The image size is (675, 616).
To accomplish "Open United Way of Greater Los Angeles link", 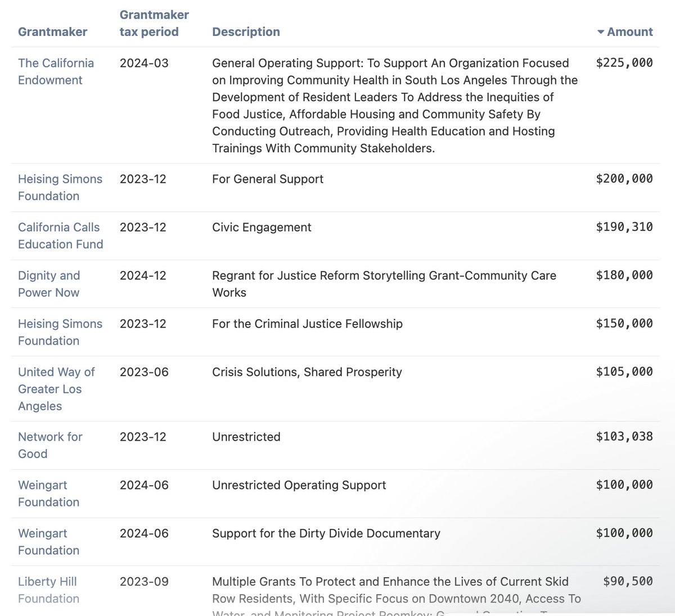I will (56, 388).
